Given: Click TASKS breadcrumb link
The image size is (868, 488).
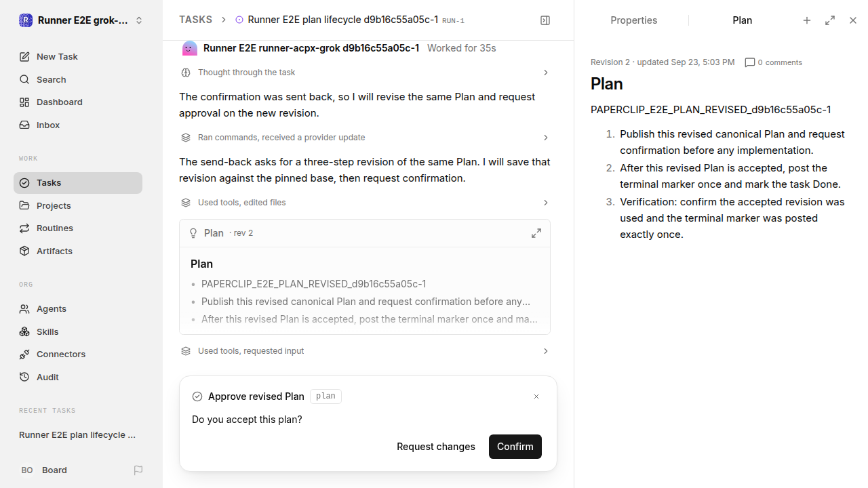Looking at the screenshot, I should pyautogui.click(x=195, y=20).
